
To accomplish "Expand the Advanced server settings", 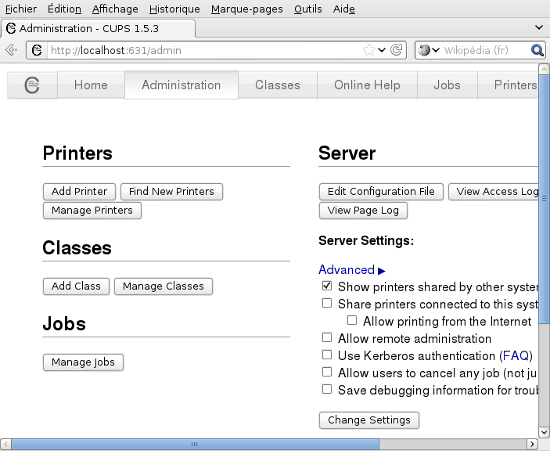I will pos(352,270).
